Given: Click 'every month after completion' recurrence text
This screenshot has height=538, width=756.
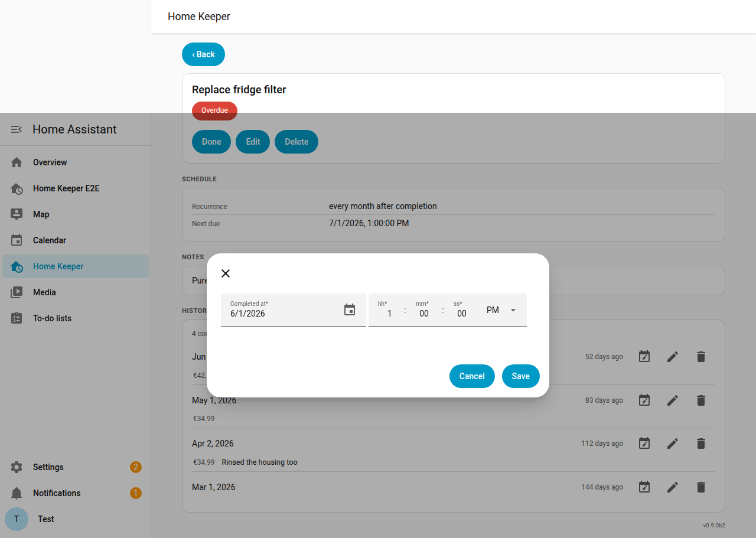Looking at the screenshot, I should (x=383, y=206).
